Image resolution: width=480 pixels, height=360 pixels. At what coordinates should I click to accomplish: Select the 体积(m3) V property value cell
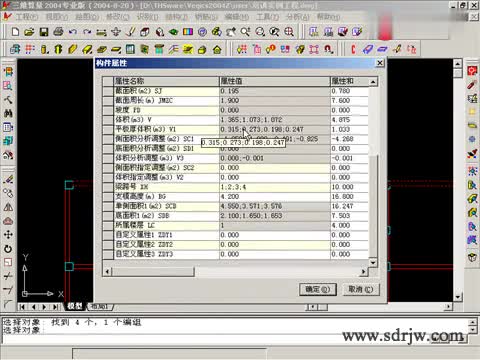275,120
